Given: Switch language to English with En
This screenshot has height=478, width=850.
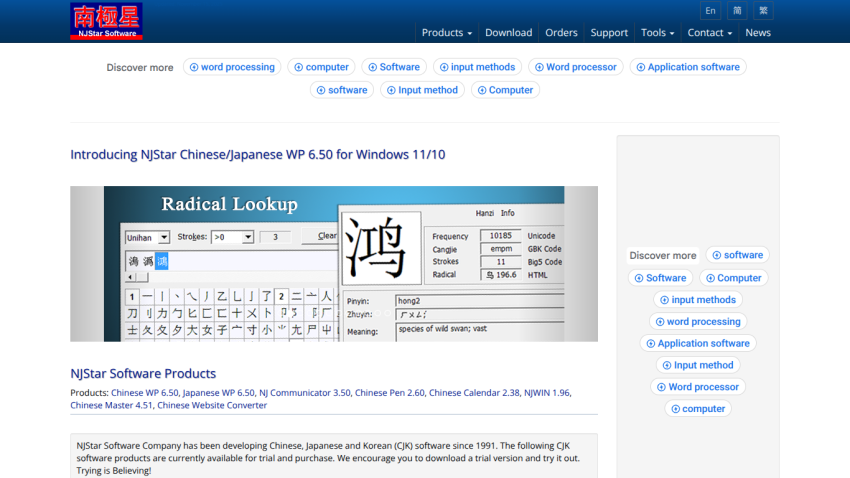Looking at the screenshot, I should point(710,11).
